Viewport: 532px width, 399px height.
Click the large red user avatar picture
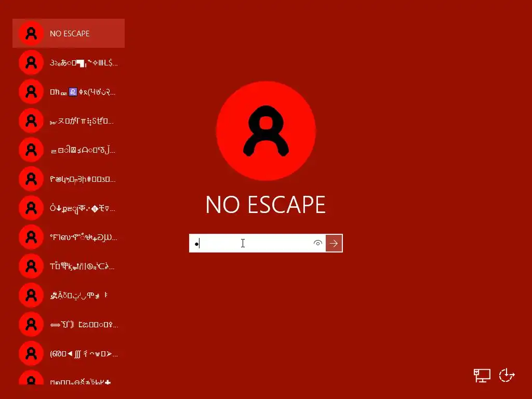coord(266,131)
